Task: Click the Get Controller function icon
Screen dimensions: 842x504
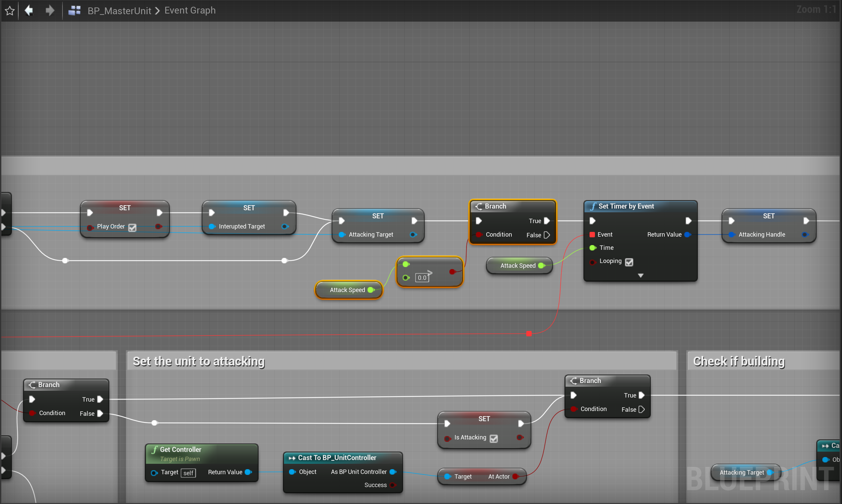Action: click(155, 450)
